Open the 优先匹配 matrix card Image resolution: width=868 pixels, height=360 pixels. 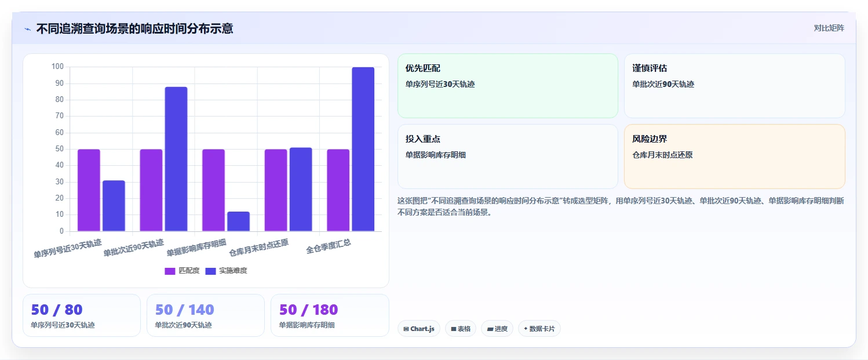click(508, 86)
